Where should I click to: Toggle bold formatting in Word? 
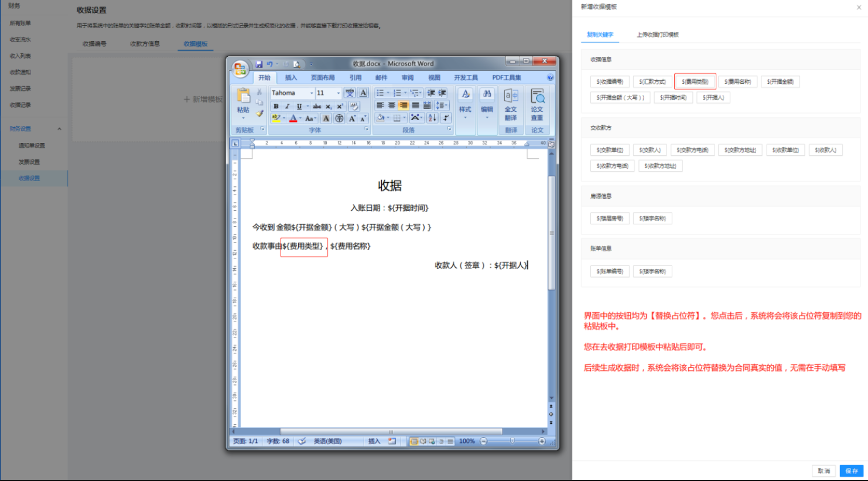coord(276,106)
